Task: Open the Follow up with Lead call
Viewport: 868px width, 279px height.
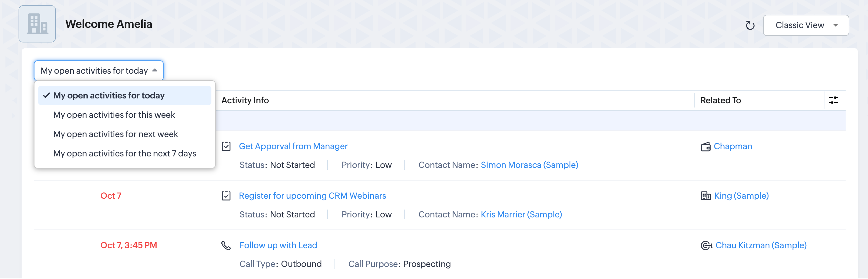Action: [278, 245]
